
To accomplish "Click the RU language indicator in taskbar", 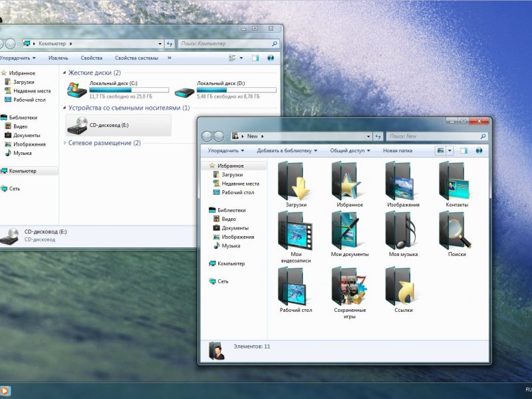I will coord(529,390).
